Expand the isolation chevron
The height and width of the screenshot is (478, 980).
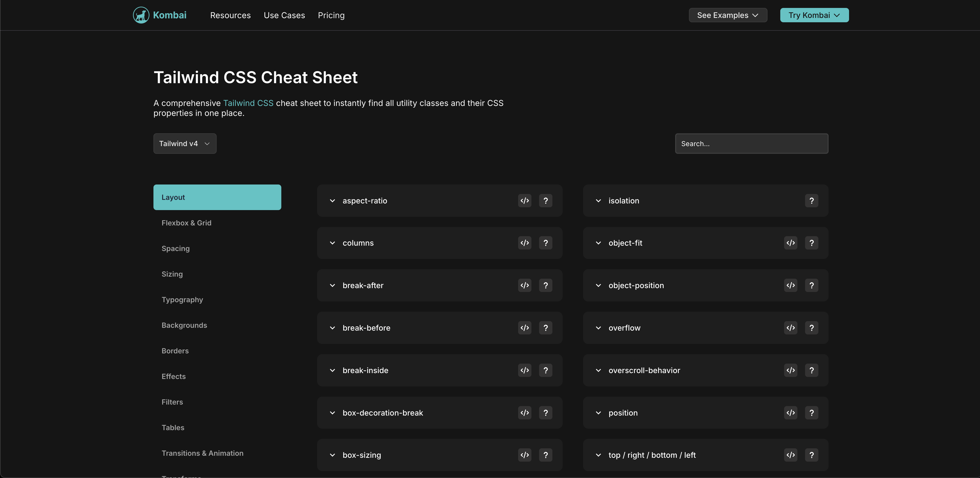(598, 201)
